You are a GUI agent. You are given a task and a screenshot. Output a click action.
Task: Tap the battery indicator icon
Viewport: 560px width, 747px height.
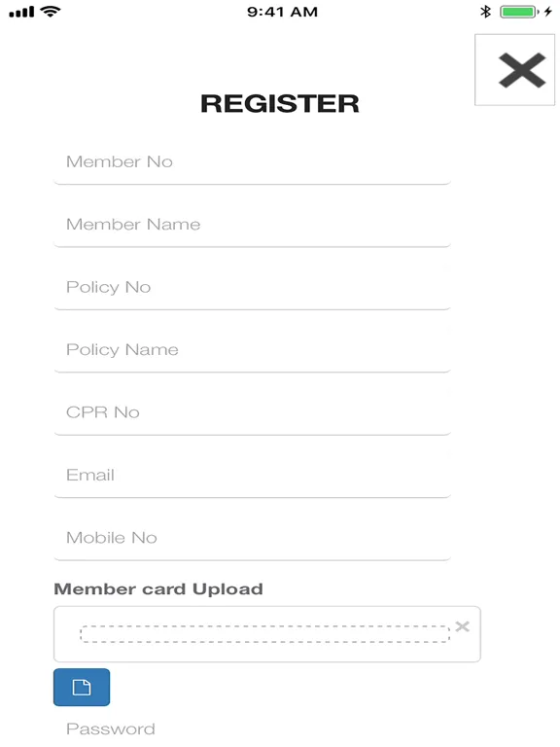(519, 12)
